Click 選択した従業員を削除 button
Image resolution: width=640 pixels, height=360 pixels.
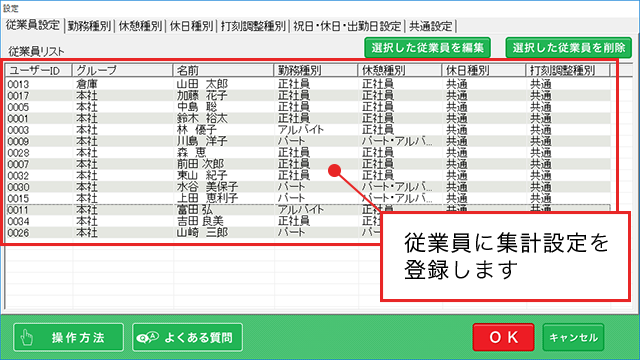tap(569, 48)
